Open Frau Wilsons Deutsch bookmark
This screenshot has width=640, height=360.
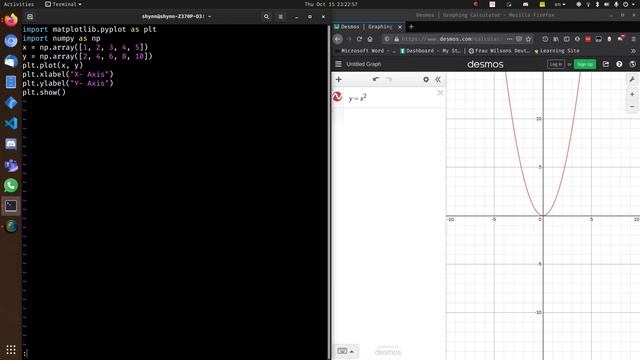click(499, 51)
